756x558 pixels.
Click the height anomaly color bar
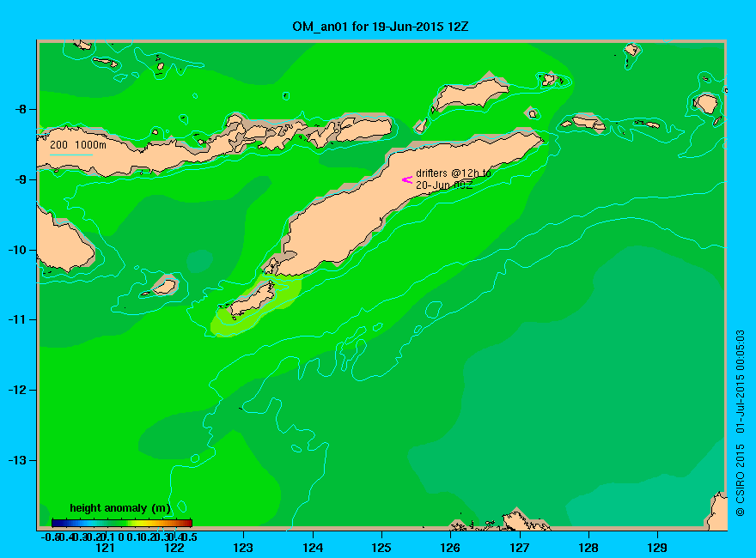pyautogui.click(x=122, y=523)
